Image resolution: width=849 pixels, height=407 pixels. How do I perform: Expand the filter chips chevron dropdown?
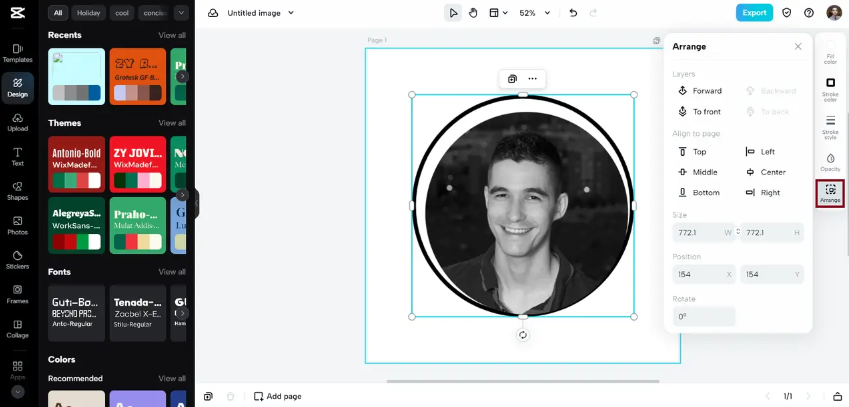[x=181, y=13]
